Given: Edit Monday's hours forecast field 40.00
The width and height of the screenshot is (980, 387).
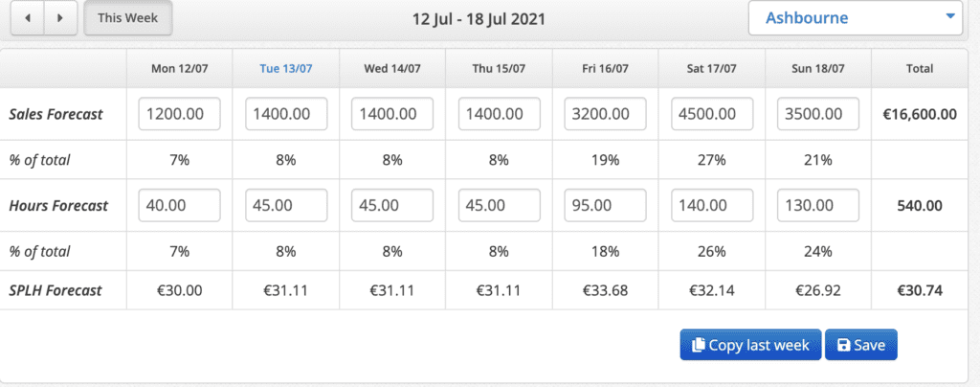Looking at the screenshot, I should (179, 206).
